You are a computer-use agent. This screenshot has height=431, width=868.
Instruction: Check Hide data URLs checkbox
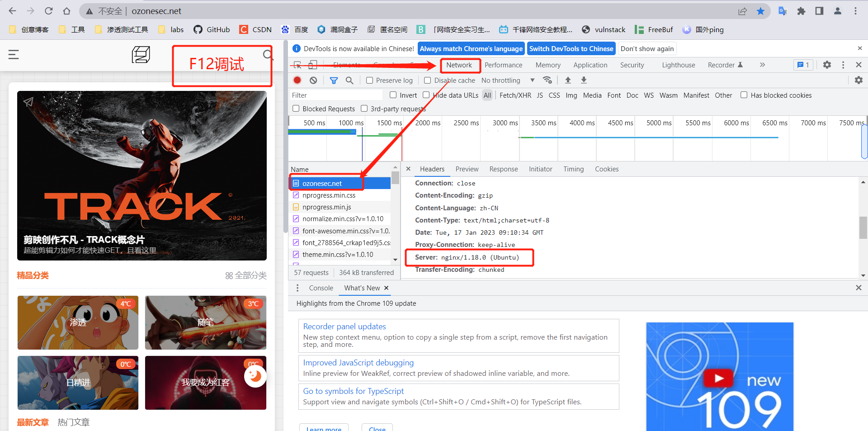(426, 95)
